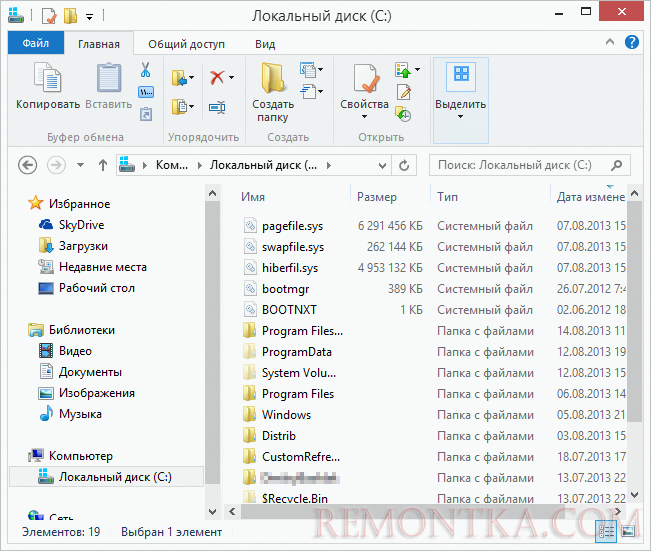Image resolution: width=651 pixels, height=551 pixels.
Task: Switch to details view status bar icon
Action: click(606, 531)
